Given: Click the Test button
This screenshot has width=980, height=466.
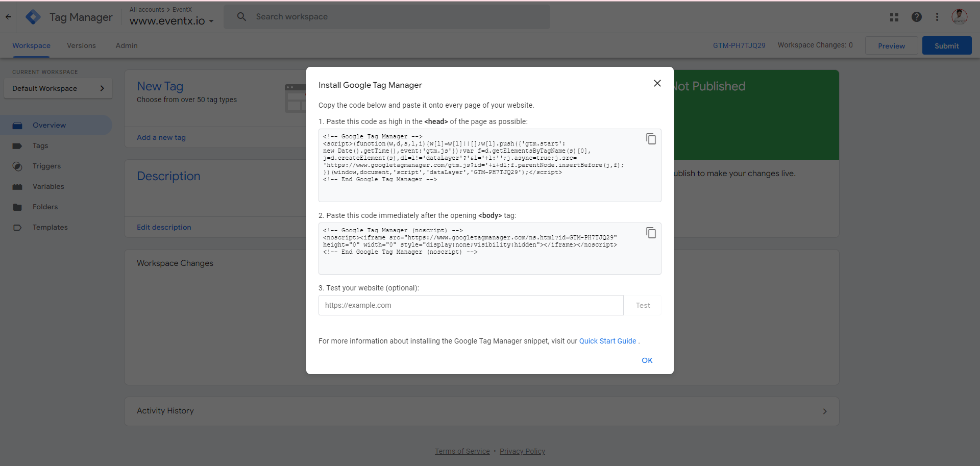Looking at the screenshot, I should coord(643,305).
